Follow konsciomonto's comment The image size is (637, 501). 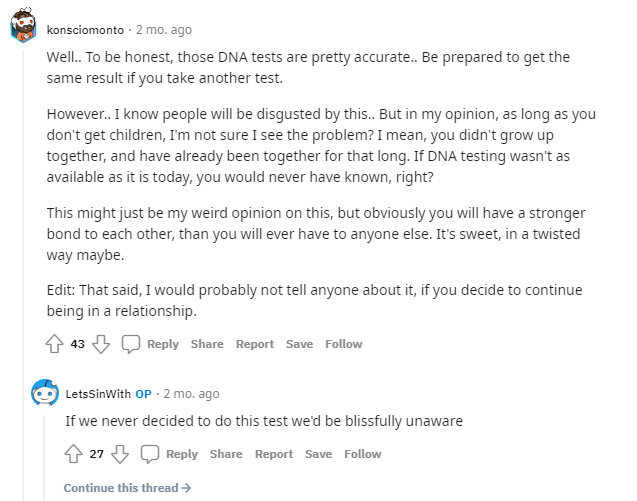(x=344, y=344)
